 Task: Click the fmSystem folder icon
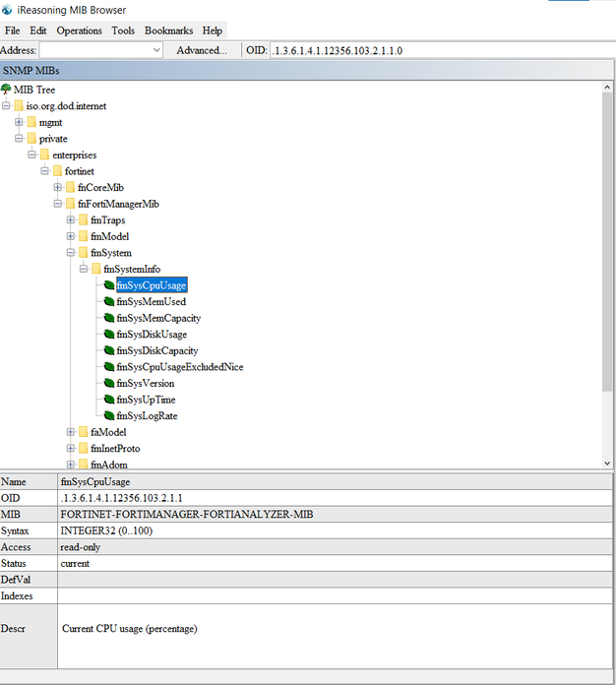click(x=84, y=253)
